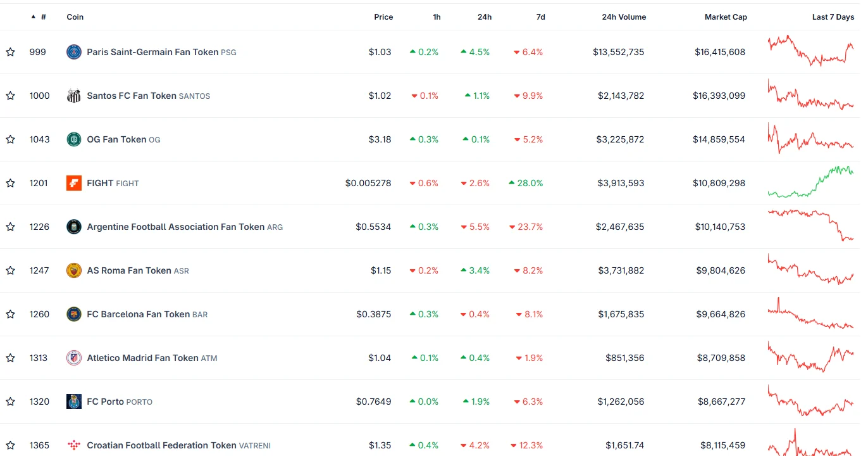
Task: Select the Price column header
Action: [383, 17]
